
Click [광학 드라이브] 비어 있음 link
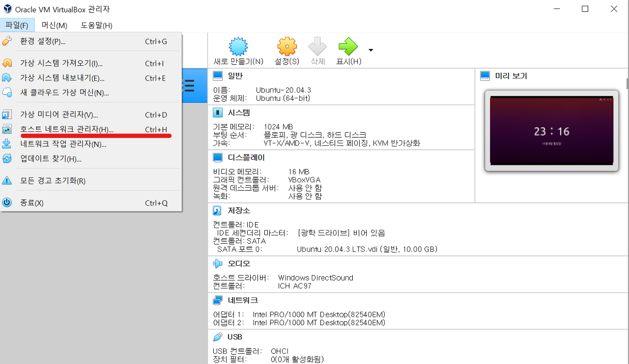(x=342, y=233)
